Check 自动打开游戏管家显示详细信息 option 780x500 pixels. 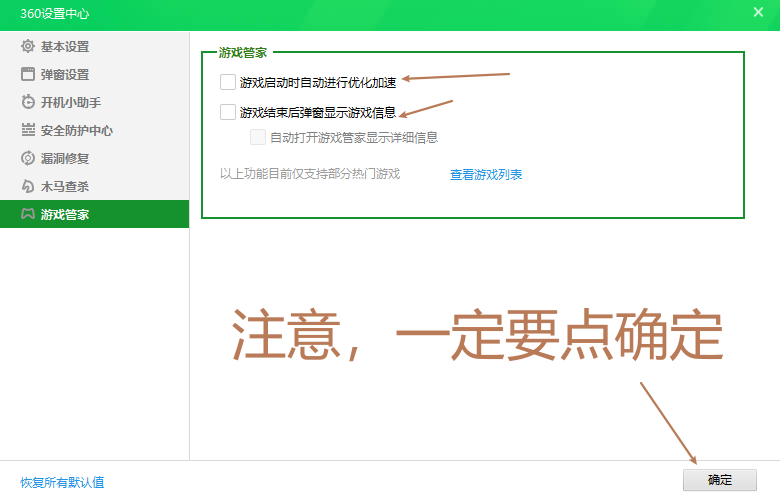point(258,137)
